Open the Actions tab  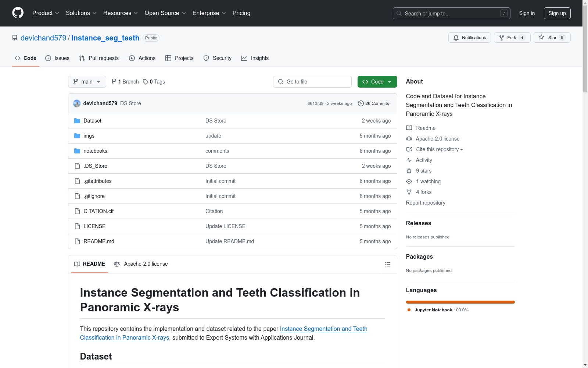pos(142,58)
